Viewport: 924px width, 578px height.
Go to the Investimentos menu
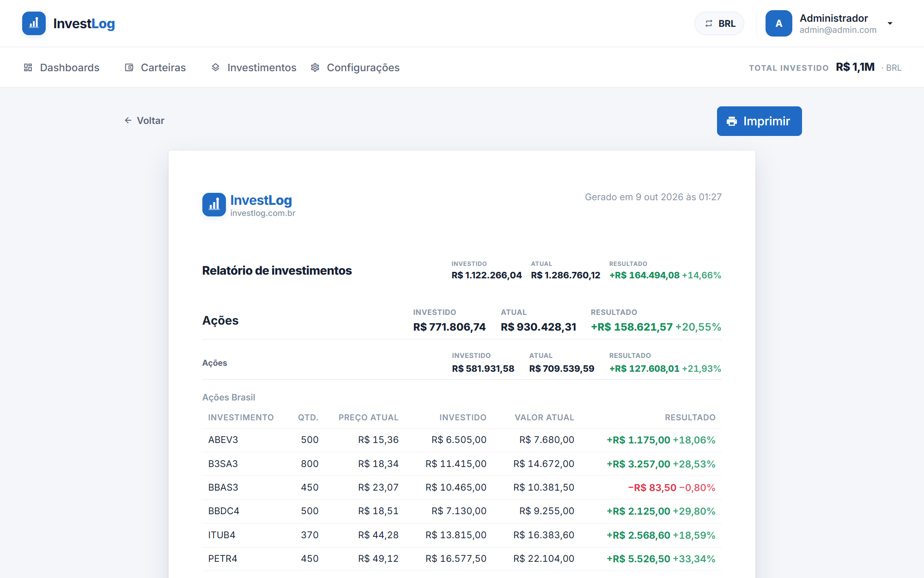click(x=254, y=68)
